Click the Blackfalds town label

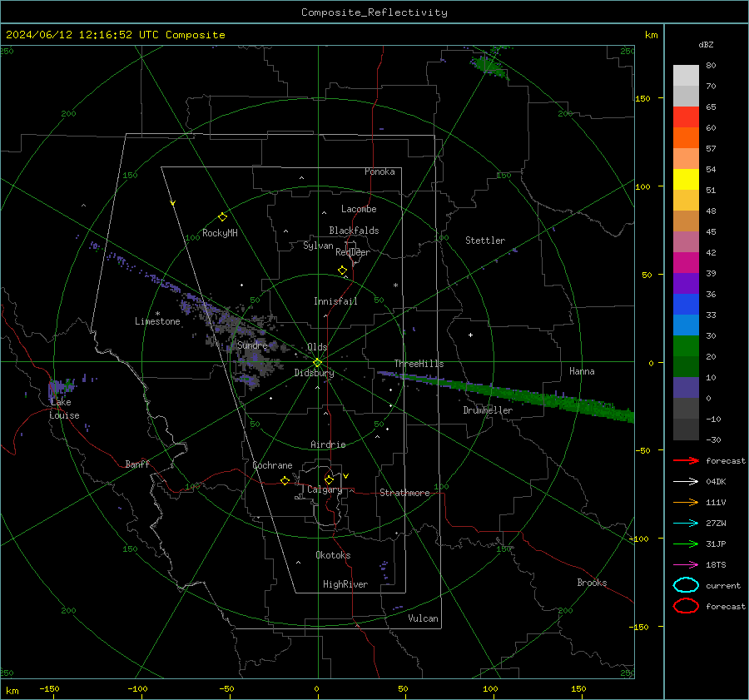tap(354, 231)
